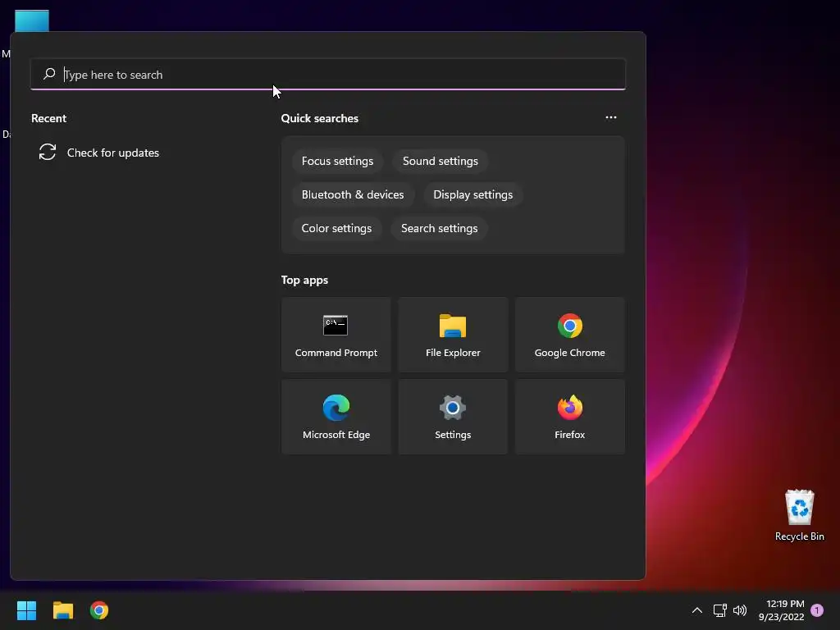The width and height of the screenshot is (840, 630).
Task: Open Search settings quick search
Action: (x=440, y=229)
